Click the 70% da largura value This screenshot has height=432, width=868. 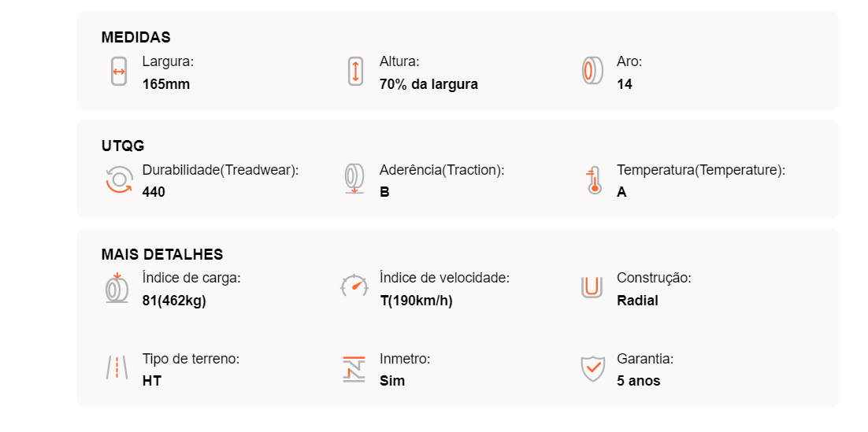click(x=428, y=84)
